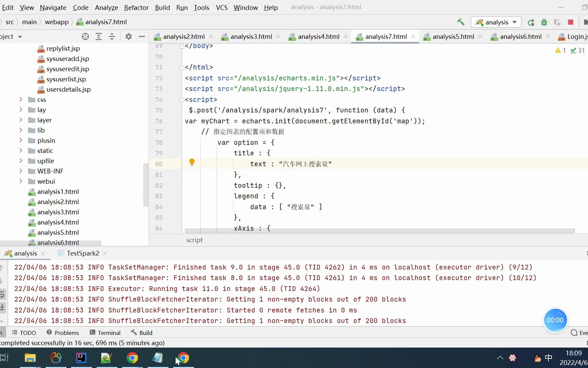Click the blue 00:00 recording timer button
Screen dimensions: 588x368
pos(555,320)
